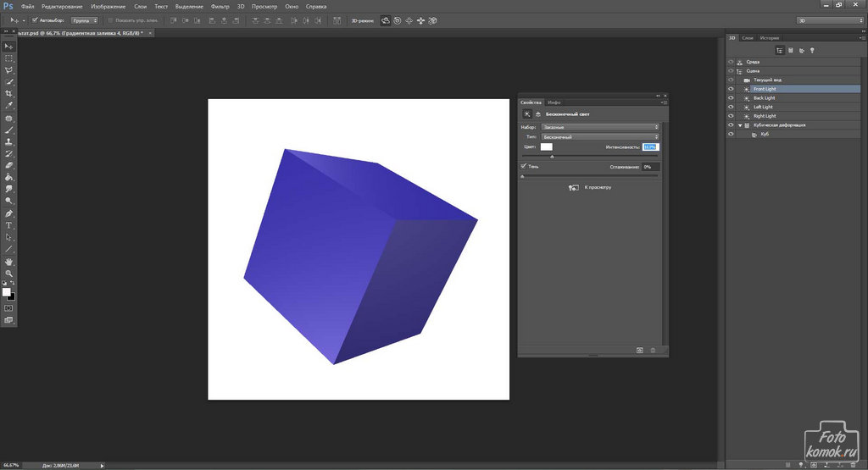Select the Polygonal Lasso tool
This screenshot has height=470, width=868.
pyautogui.click(x=9, y=70)
